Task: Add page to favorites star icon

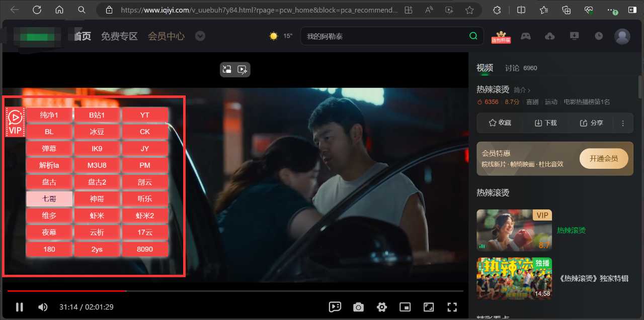Action: click(x=469, y=10)
